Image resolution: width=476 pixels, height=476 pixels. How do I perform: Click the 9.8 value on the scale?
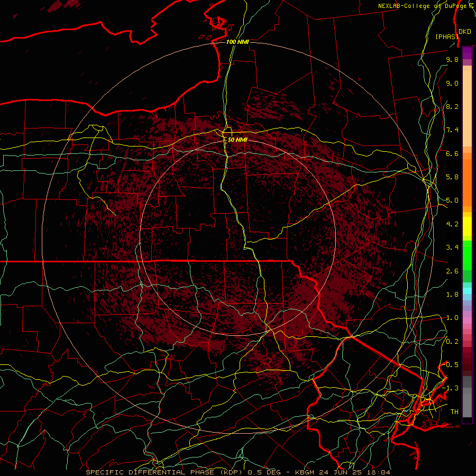click(452, 60)
